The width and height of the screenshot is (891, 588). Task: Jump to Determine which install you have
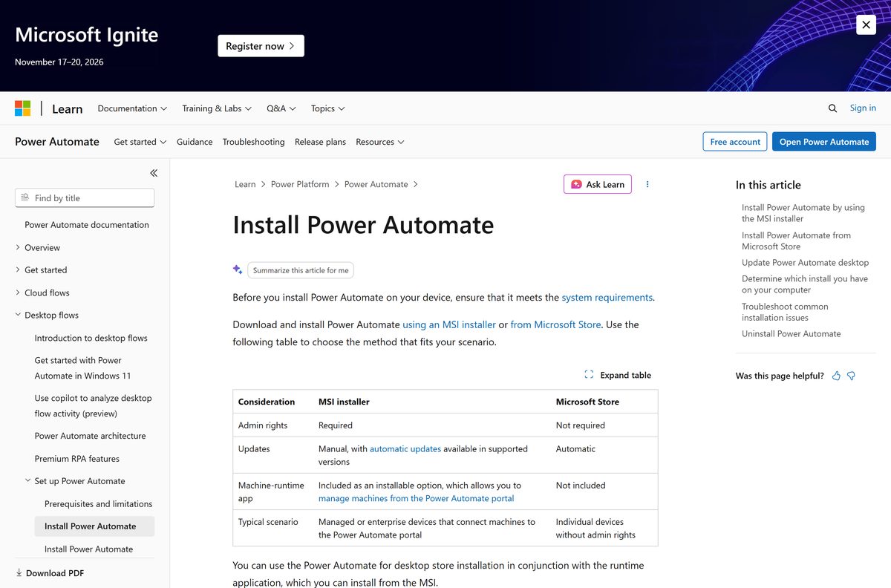pyautogui.click(x=804, y=284)
